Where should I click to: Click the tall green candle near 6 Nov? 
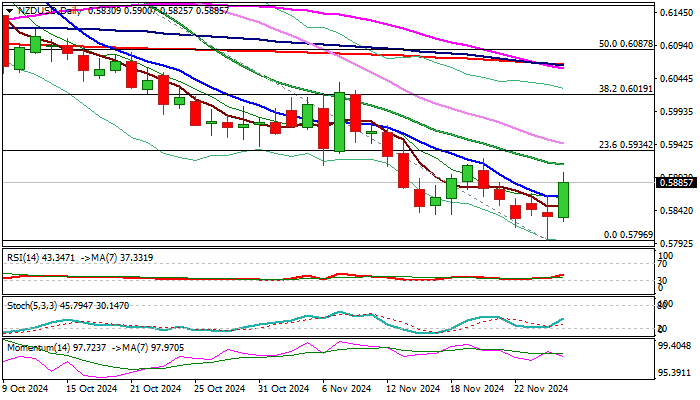339,122
